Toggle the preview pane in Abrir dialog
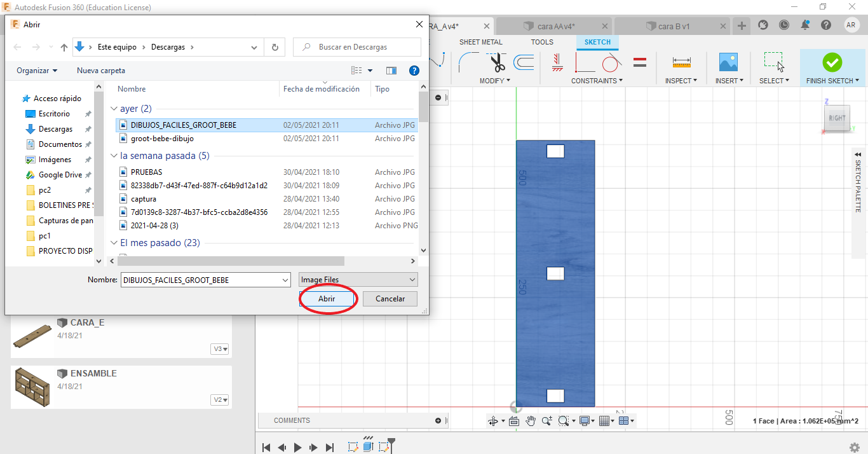The height and width of the screenshot is (454, 868). 391,71
